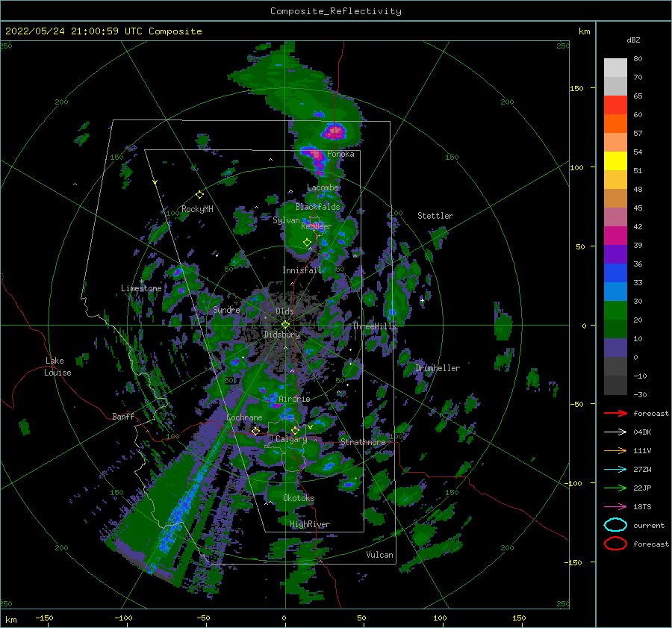Click the red 65-60 dBZ color swatch
Viewport: 672px width, 628px height.
(615, 105)
